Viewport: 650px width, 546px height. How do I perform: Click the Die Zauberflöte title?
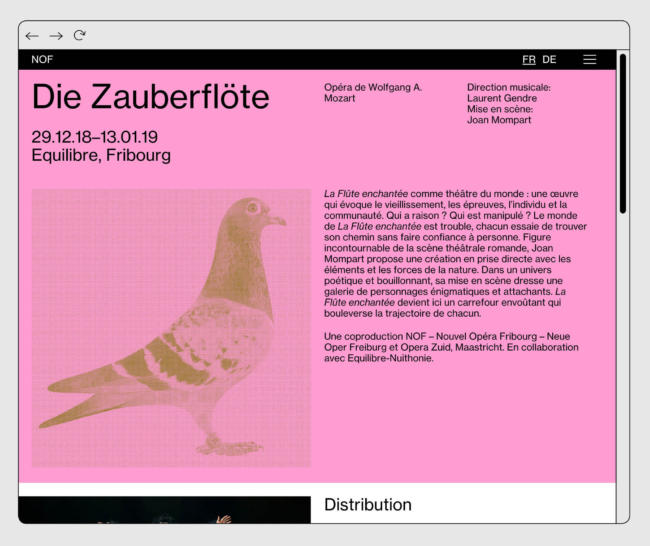point(150,97)
